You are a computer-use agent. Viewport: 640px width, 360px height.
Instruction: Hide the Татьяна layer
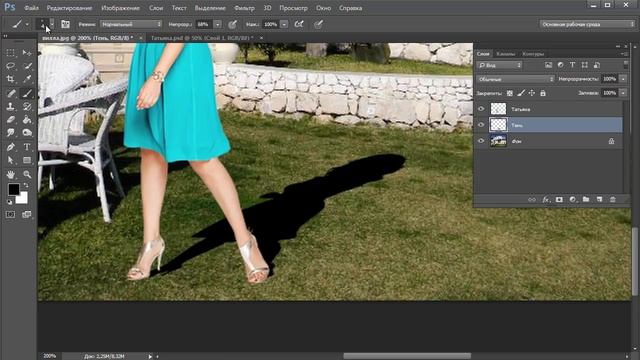[481, 109]
